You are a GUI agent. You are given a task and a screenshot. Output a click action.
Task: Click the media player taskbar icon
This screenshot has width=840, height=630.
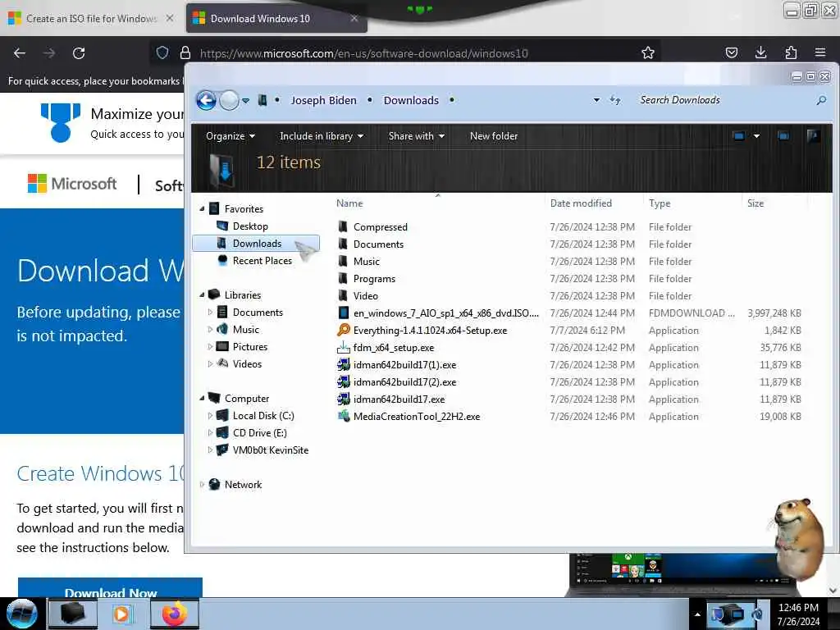pyautogui.click(x=123, y=614)
